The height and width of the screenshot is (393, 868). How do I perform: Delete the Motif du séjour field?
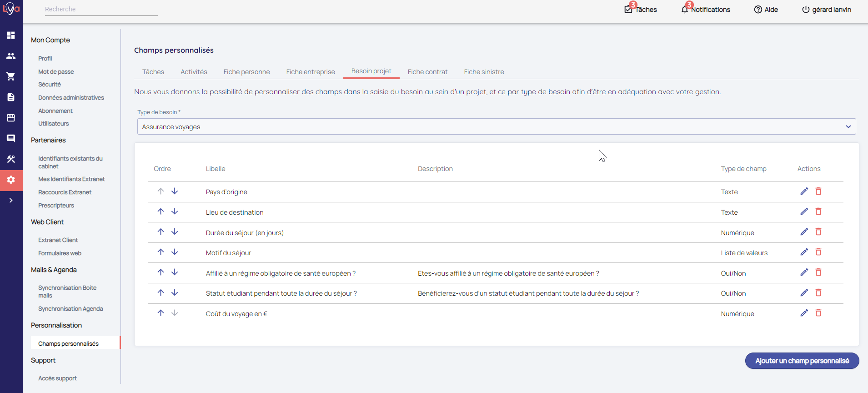click(818, 252)
